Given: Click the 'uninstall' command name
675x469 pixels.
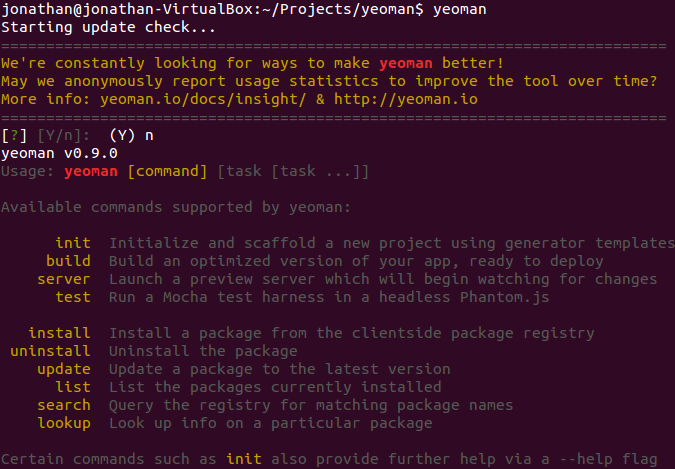Looking at the screenshot, I should [50, 351].
